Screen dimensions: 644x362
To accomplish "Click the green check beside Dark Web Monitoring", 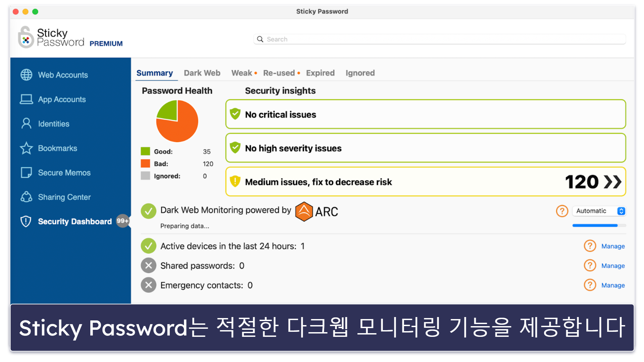I will (148, 211).
